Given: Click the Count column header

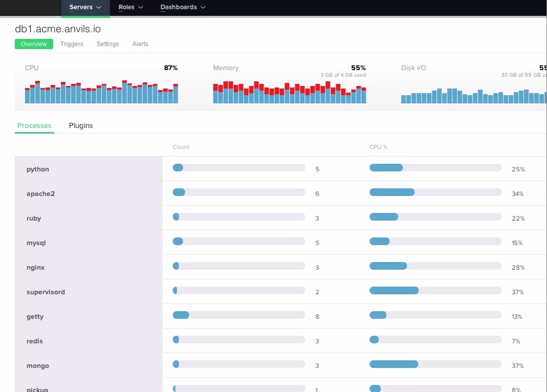Looking at the screenshot, I should click(181, 147).
